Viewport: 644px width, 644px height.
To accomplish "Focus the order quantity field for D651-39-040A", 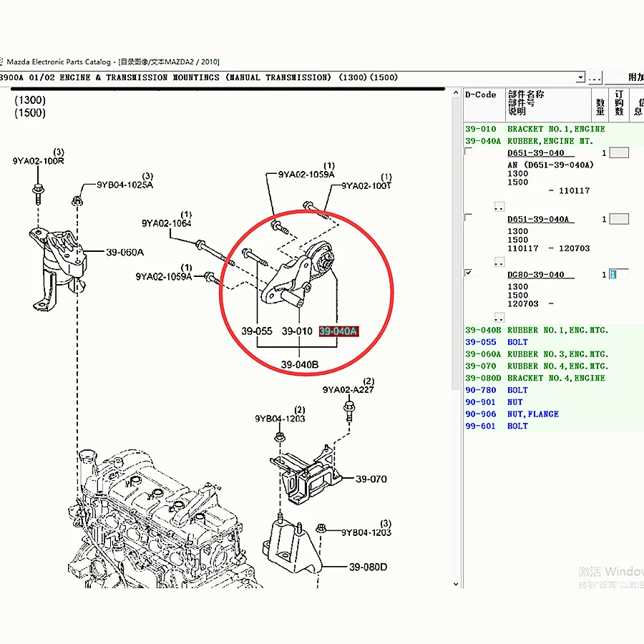I will (x=619, y=219).
